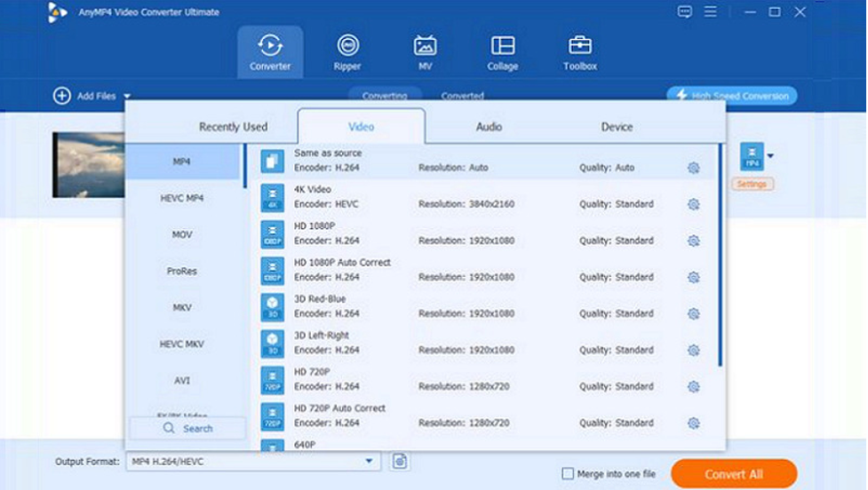This screenshot has height=490, width=868.
Task: Click settings gear for 4K Video preset
Action: (x=693, y=204)
